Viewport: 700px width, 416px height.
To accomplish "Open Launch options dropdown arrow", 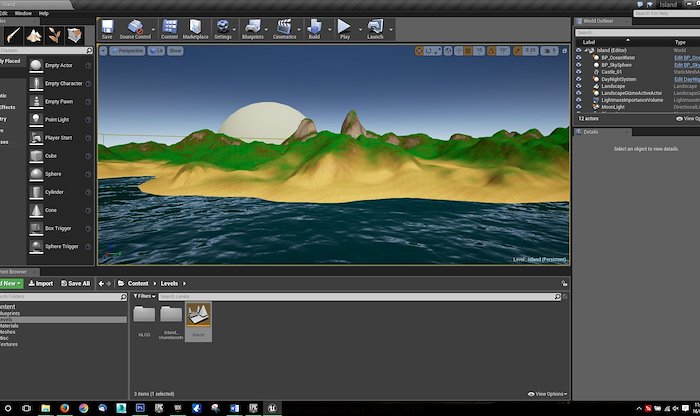I will tap(391, 30).
